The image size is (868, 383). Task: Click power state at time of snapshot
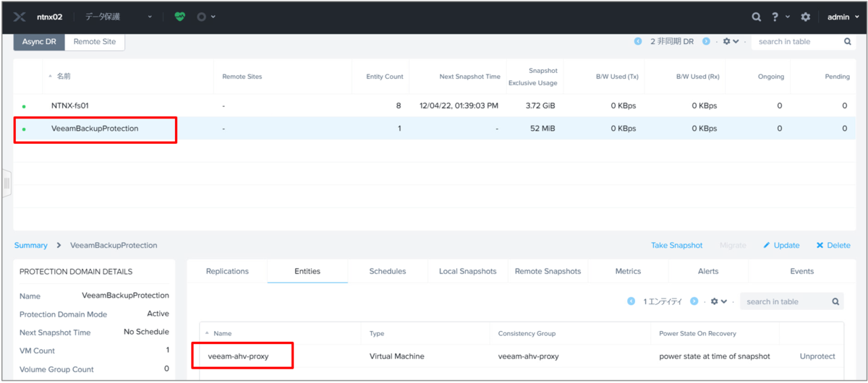(715, 356)
